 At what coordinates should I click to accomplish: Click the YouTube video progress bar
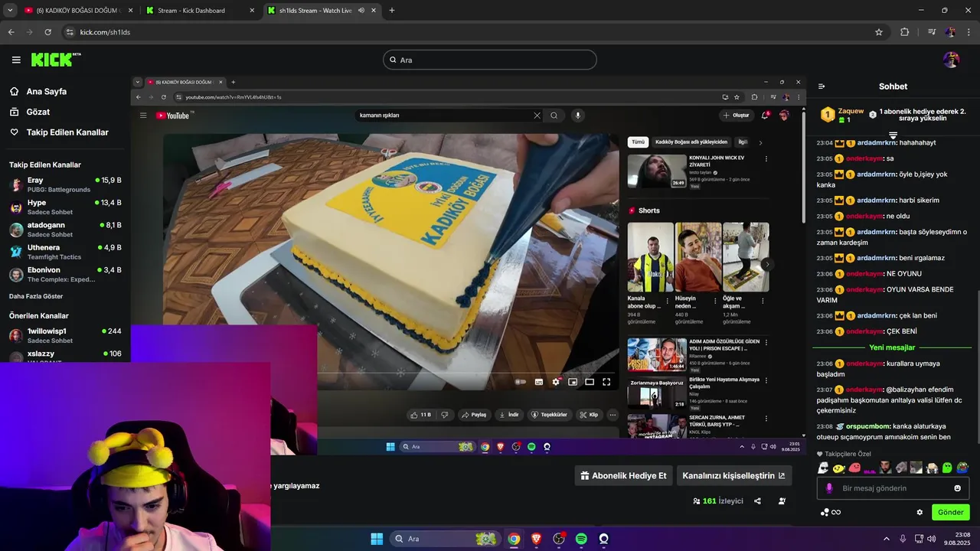(467, 373)
